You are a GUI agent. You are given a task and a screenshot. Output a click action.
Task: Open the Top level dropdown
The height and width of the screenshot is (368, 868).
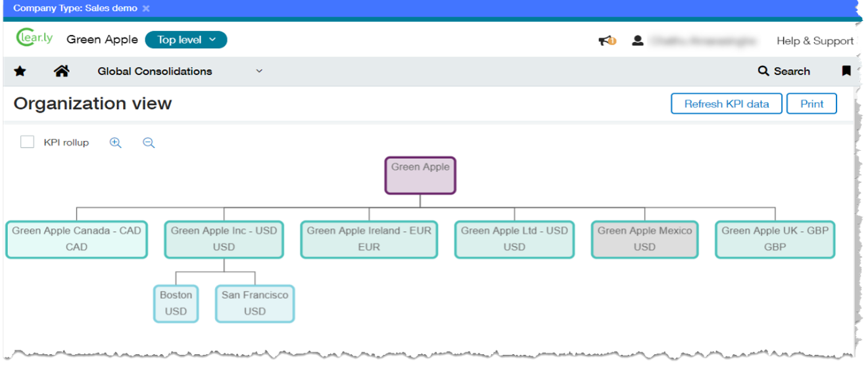coord(186,39)
